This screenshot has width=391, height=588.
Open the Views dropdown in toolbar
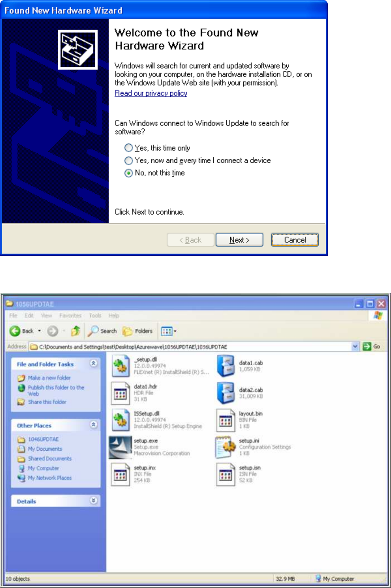point(169,331)
